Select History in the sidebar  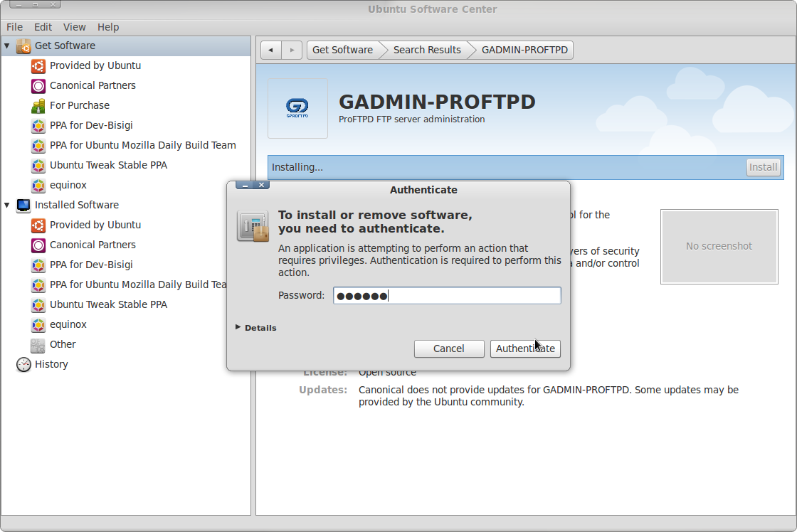pyautogui.click(x=51, y=364)
